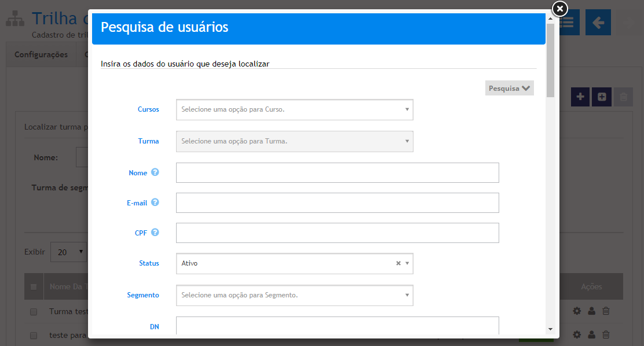The height and width of the screenshot is (346, 644).
Task: Click the gear icon in first table row
Action: coord(577,311)
